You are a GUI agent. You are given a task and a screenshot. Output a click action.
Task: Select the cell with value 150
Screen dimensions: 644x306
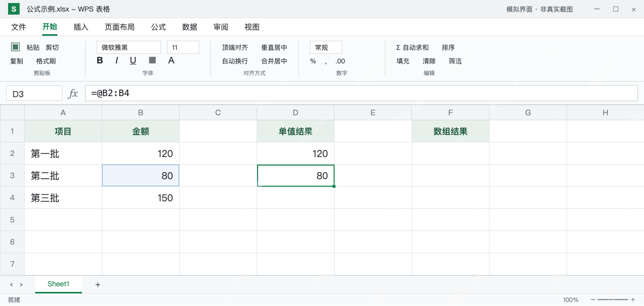point(141,198)
